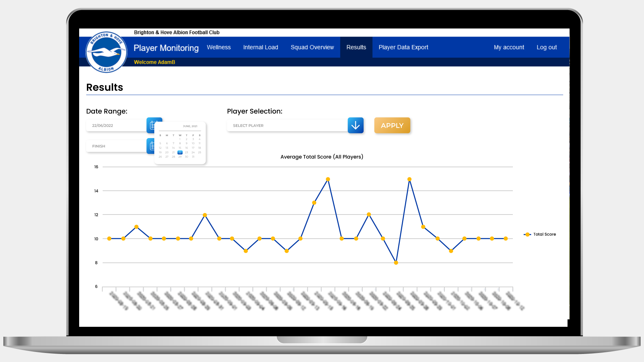This screenshot has height=362, width=644.
Task: Click the Brighton & Hove Albion club crest
Action: 106,52
